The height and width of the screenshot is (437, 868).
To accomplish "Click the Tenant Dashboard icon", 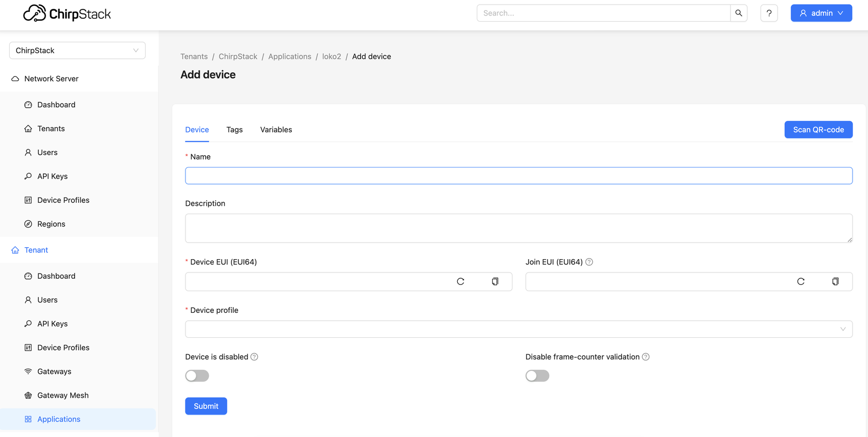I will coord(28,276).
